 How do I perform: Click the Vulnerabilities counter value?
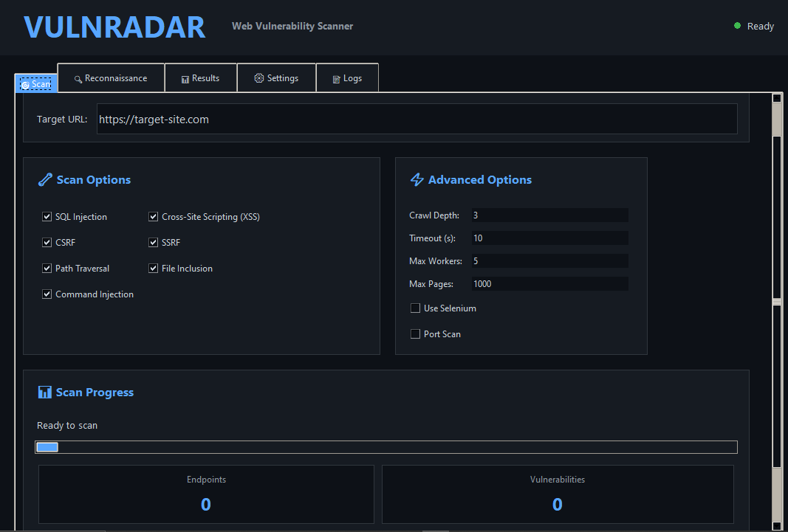click(x=558, y=505)
